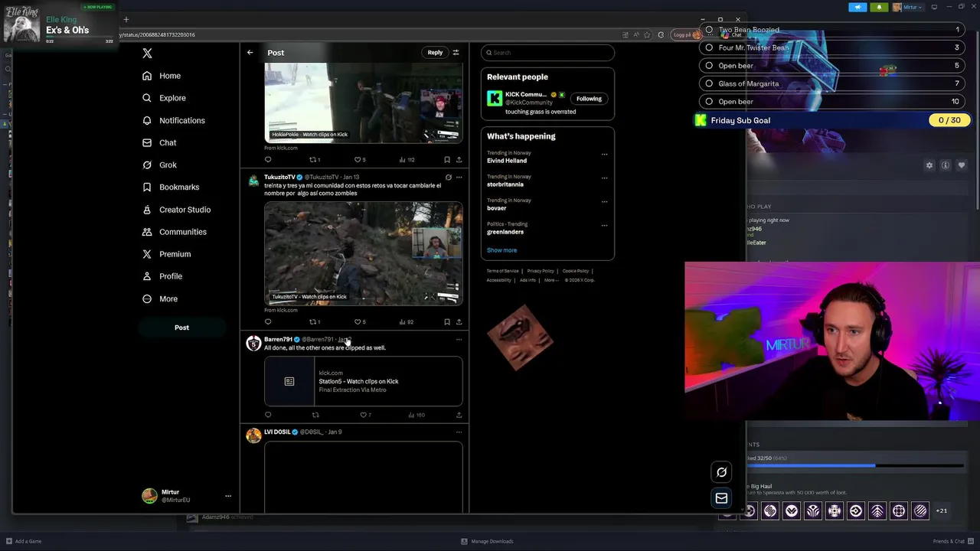Click Show more under What's happening

click(x=501, y=250)
